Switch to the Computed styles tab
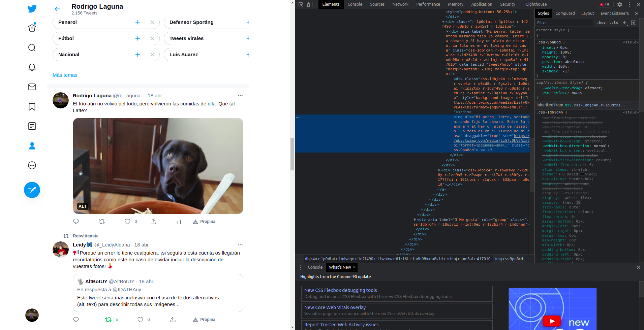The image size is (644, 330). (x=565, y=13)
